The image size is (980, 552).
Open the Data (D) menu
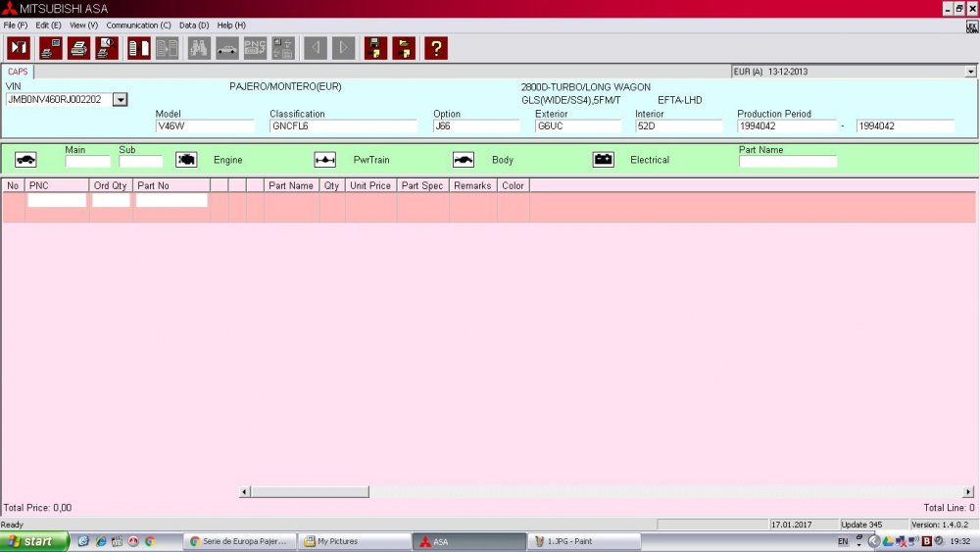pos(194,25)
